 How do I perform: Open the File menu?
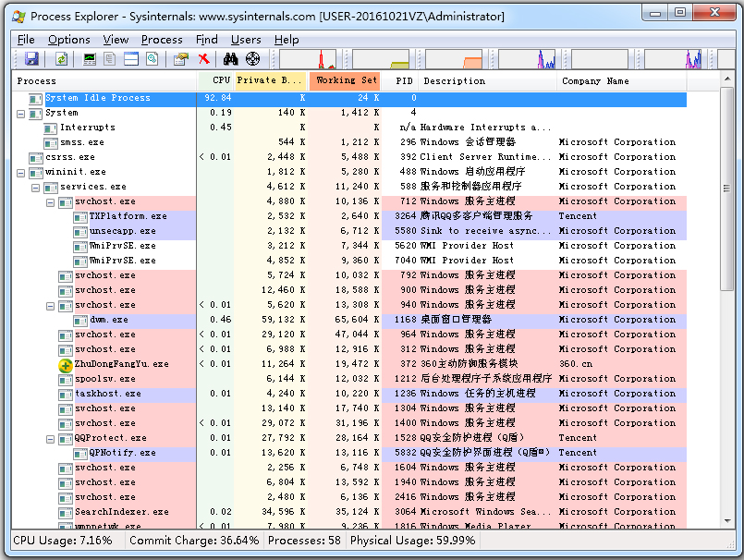[26, 40]
